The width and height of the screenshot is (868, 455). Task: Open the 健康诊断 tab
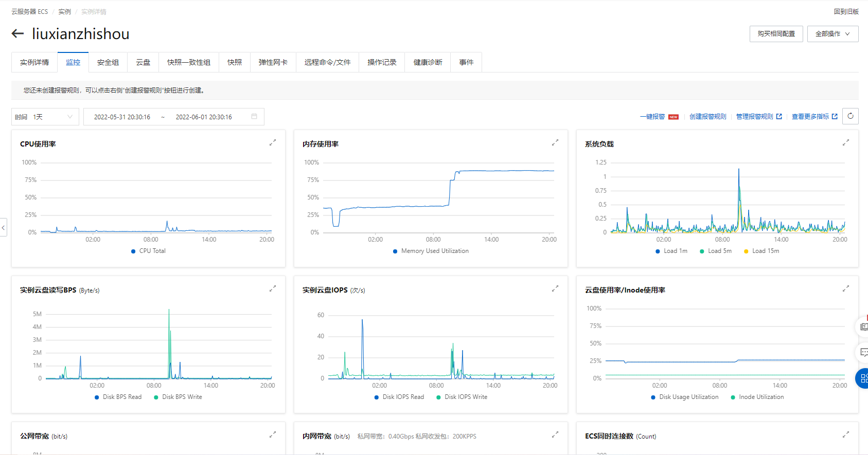coord(428,62)
